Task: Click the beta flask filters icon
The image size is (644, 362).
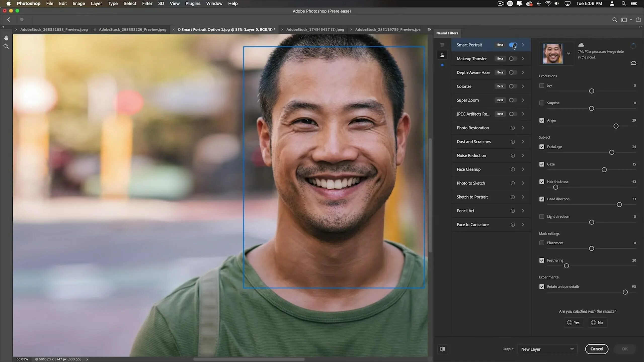Action: pos(442,55)
